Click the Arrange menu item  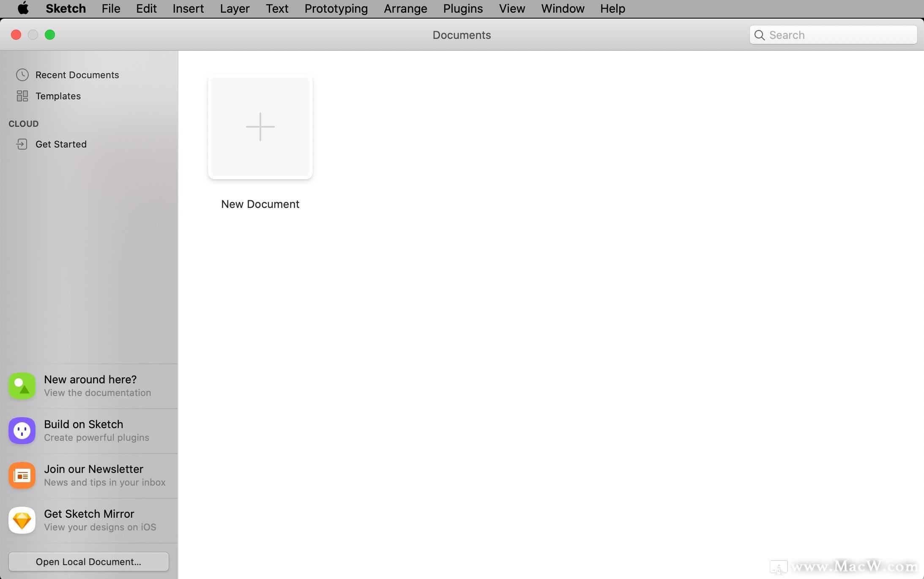point(405,9)
